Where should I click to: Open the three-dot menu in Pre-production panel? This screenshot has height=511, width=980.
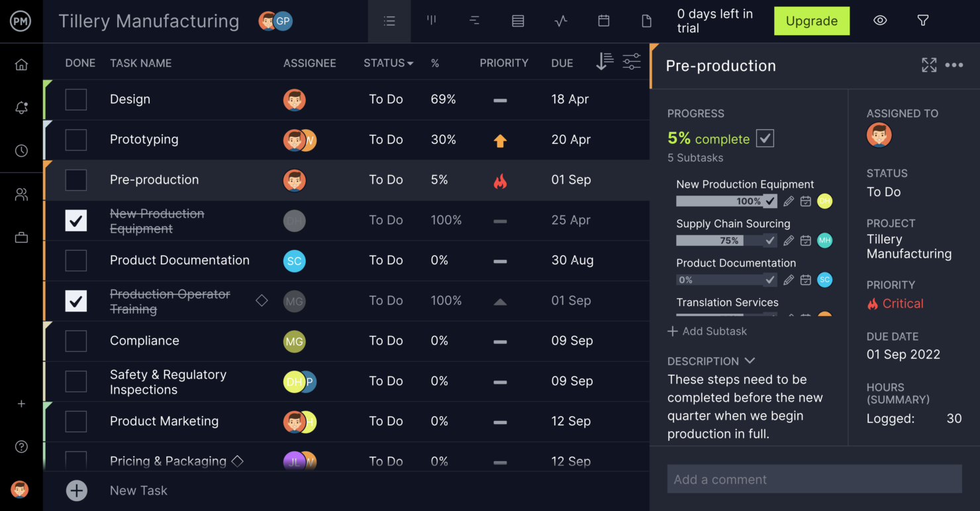[954, 65]
